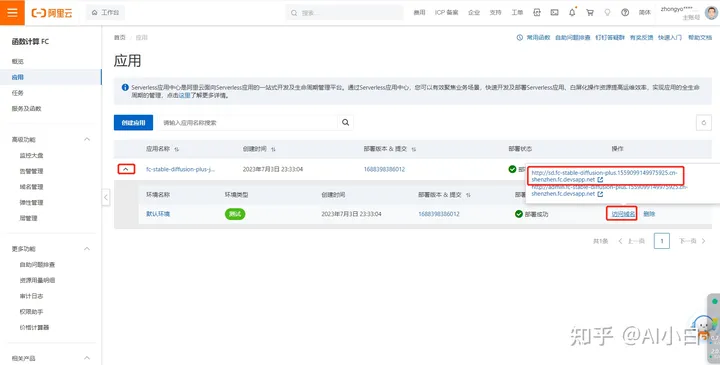Open the 工单 top menu
Viewport: 720px width, 365px height.
517,13
